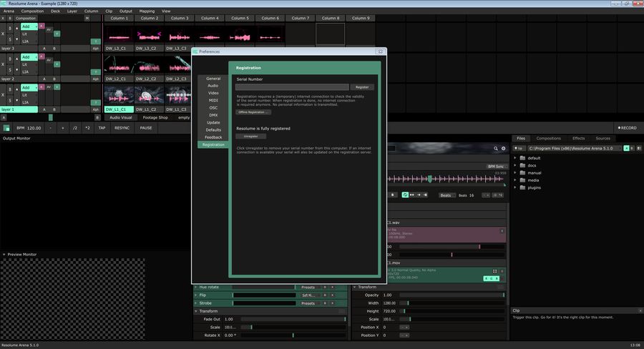Trigger clip thumbnail DW_L1_C1
The height and width of the screenshot is (349, 644).
pos(119,95)
